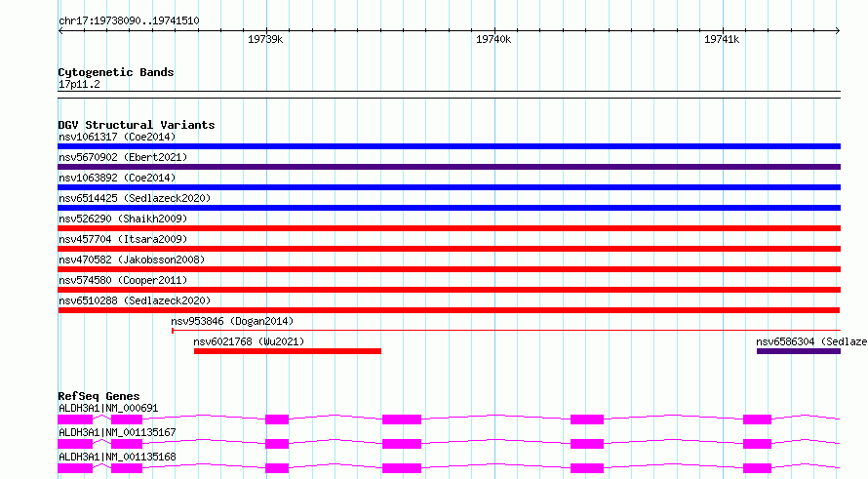Open variant nsv953846 (Dogan2014) label

[232, 321]
